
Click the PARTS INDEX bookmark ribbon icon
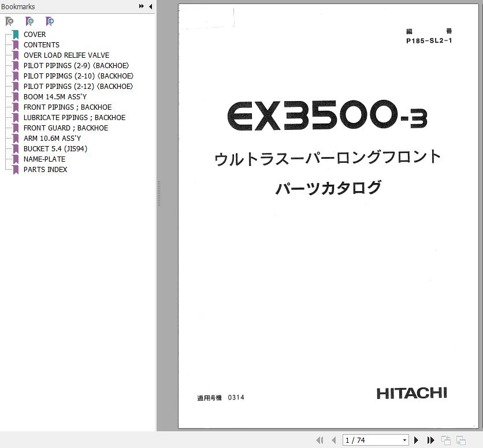coord(16,170)
